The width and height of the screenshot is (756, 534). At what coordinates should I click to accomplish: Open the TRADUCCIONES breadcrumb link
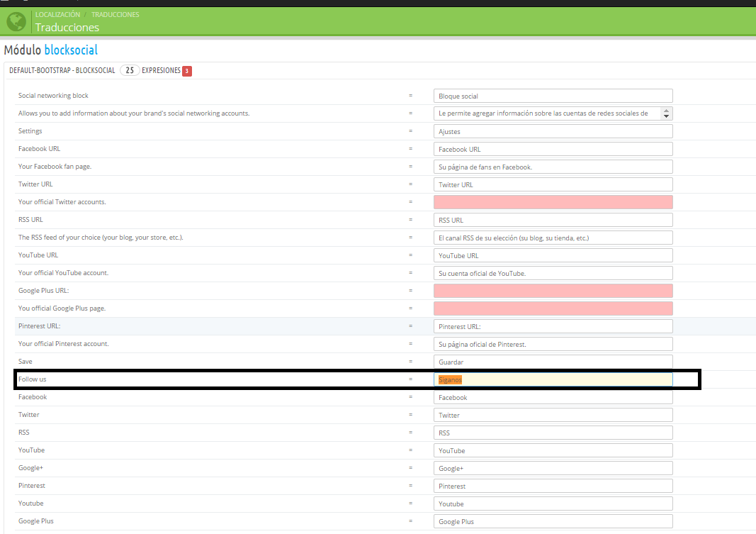point(115,14)
